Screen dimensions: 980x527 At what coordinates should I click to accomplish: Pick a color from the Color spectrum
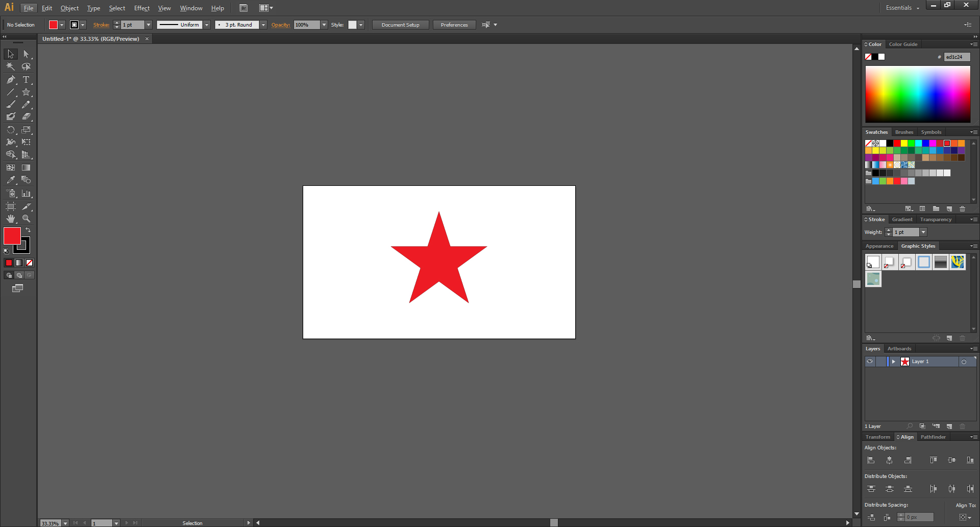918,94
